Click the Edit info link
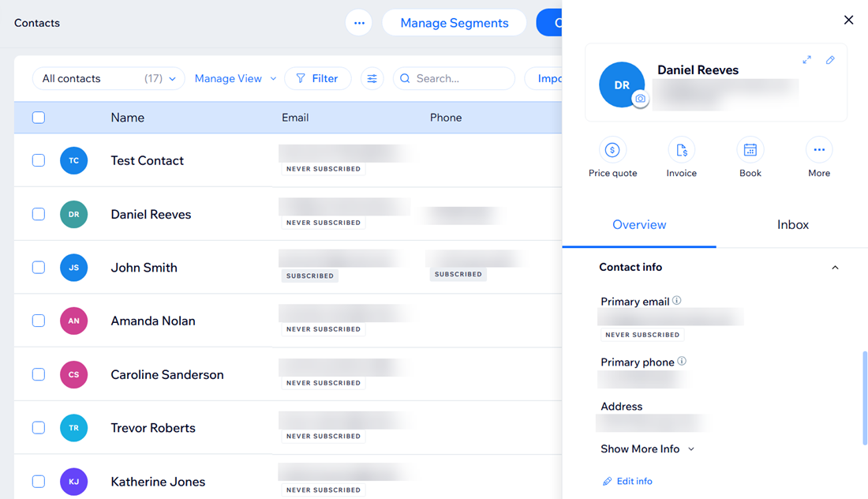This screenshot has width=868, height=499. (x=627, y=482)
